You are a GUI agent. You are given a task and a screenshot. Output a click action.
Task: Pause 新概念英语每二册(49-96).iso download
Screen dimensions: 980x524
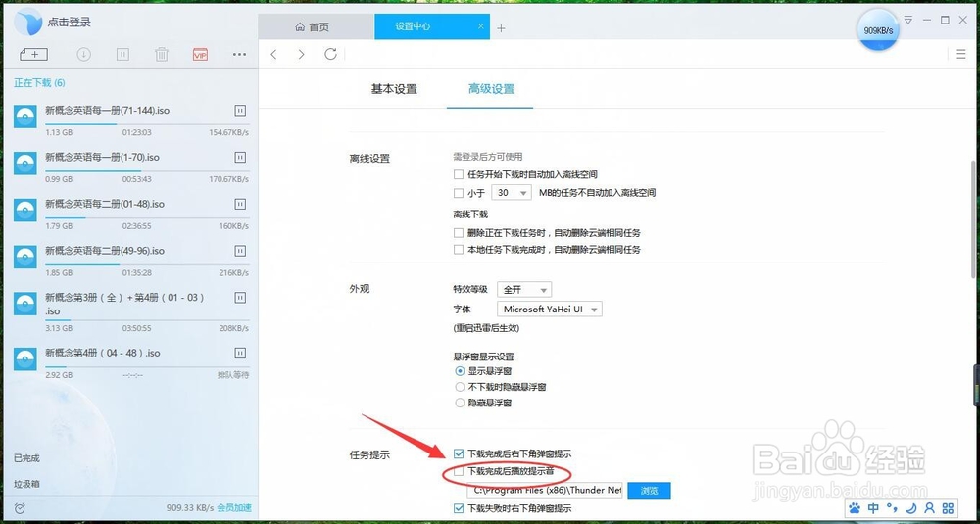240,251
